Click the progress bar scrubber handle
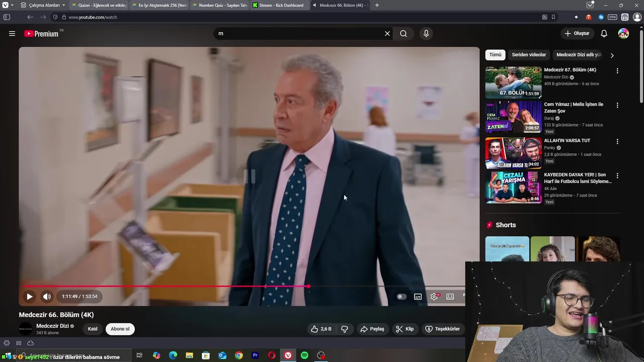 pyautogui.click(x=308, y=287)
